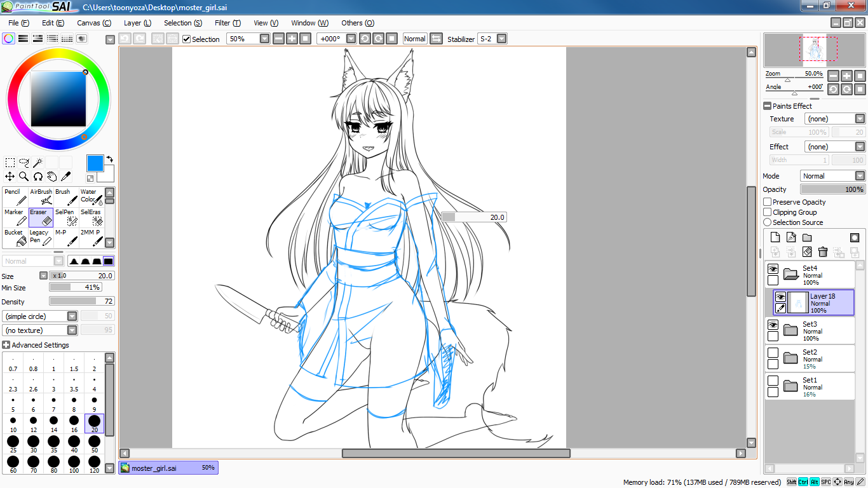Select the SelEras selection eraser tool
The height and width of the screenshot is (488, 868).
(x=92, y=217)
